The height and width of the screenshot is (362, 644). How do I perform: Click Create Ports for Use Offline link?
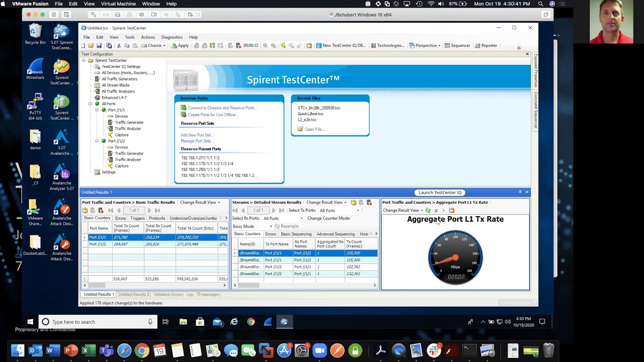click(x=212, y=115)
